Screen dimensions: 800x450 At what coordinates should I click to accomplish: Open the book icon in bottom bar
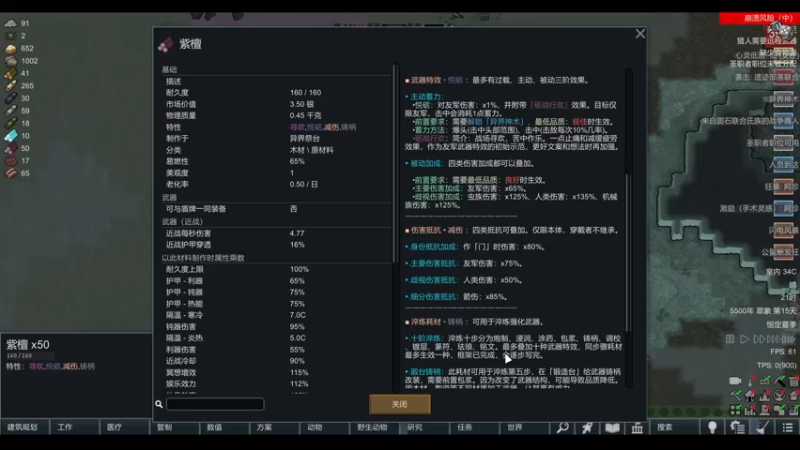tap(612, 427)
